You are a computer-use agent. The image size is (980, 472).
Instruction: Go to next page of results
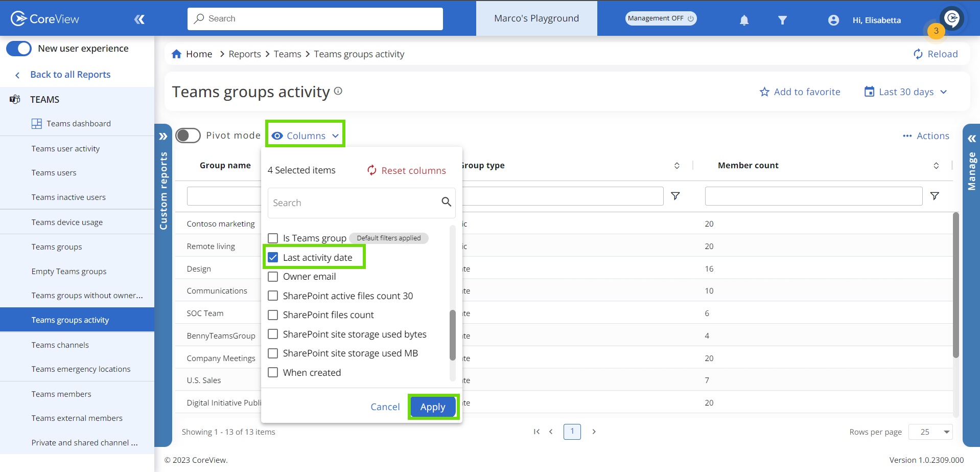tap(594, 432)
